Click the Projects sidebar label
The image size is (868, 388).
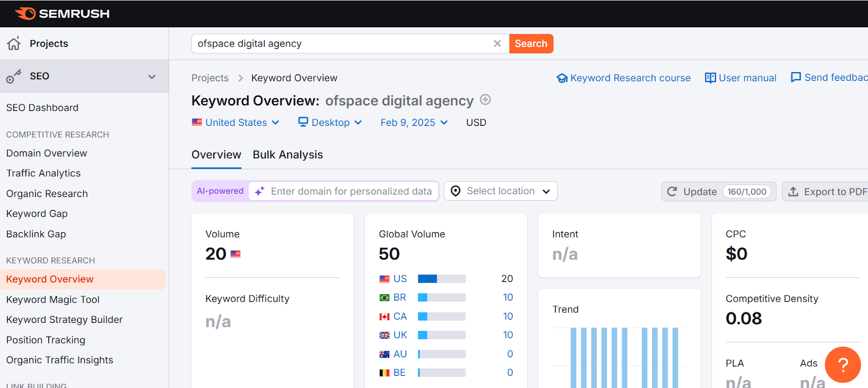pos(49,43)
